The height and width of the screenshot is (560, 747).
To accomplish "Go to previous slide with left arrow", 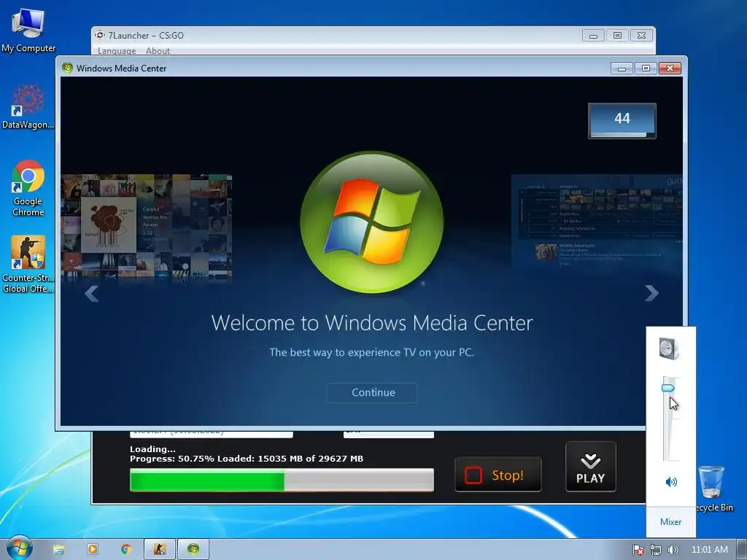I will (x=91, y=293).
